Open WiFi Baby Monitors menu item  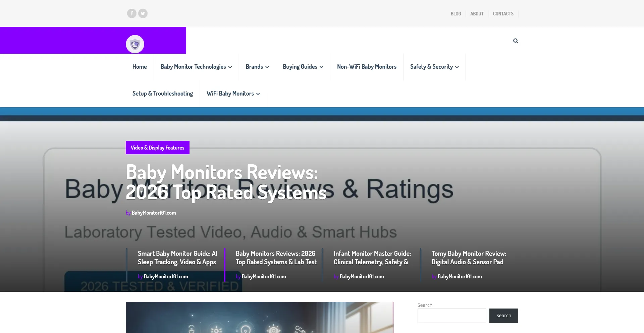(230, 94)
